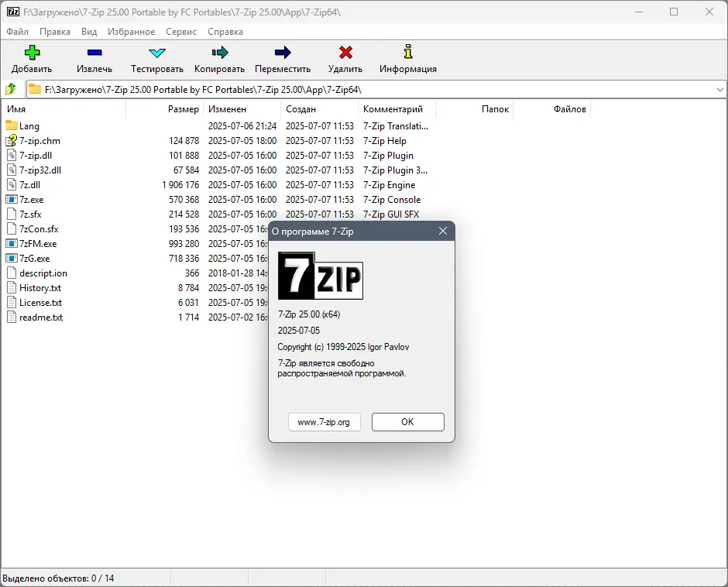728x587 pixels.
Task: Sort by the Размер column header
Action: 164,109
